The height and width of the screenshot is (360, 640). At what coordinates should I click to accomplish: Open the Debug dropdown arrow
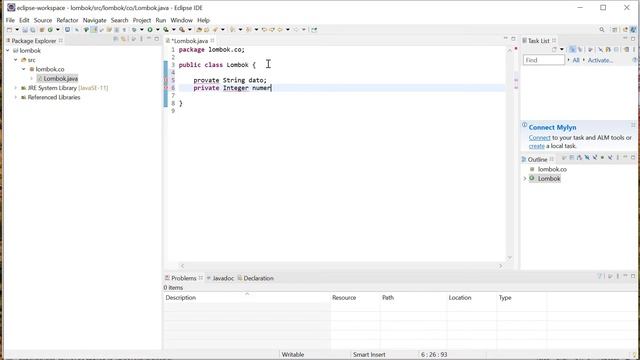(x=142, y=30)
